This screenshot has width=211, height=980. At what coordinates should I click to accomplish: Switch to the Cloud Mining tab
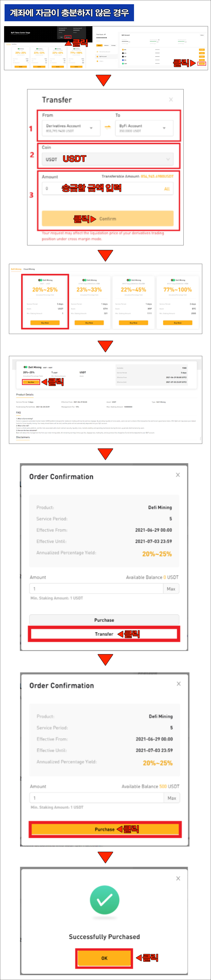pos(29,269)
